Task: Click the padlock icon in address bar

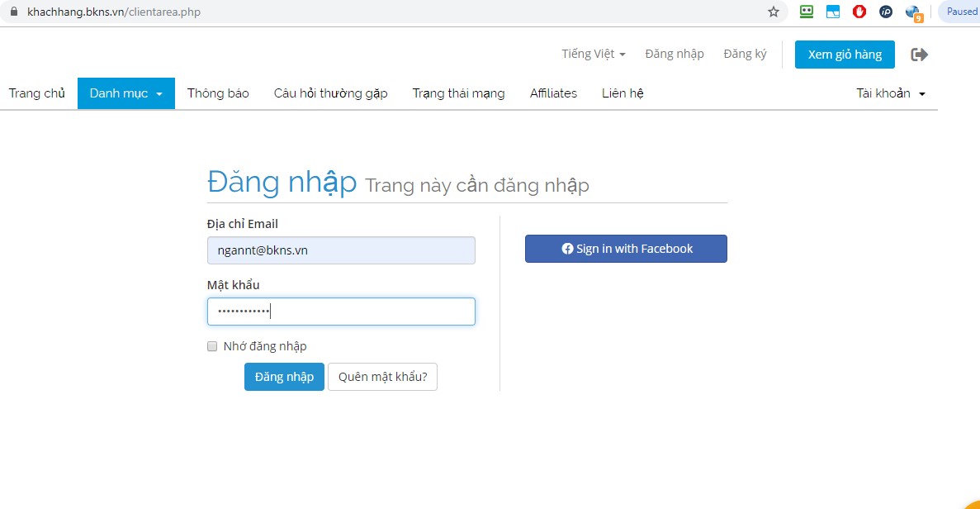Action: tap(12, 12)
